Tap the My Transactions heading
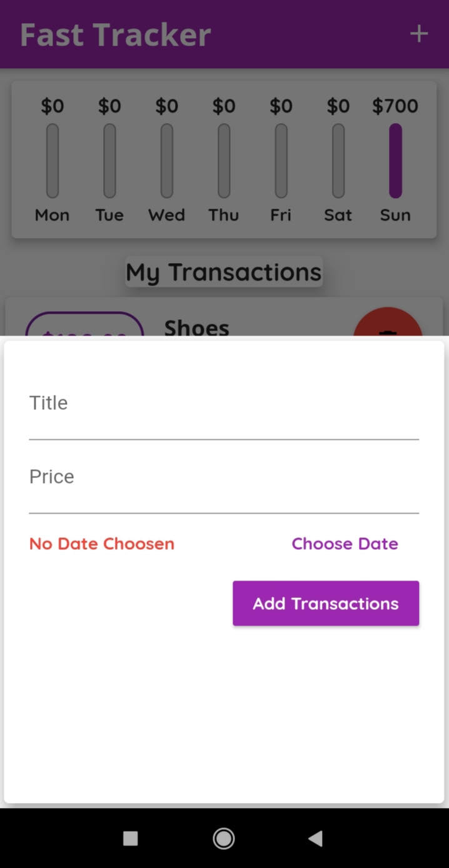 (223, 271)
